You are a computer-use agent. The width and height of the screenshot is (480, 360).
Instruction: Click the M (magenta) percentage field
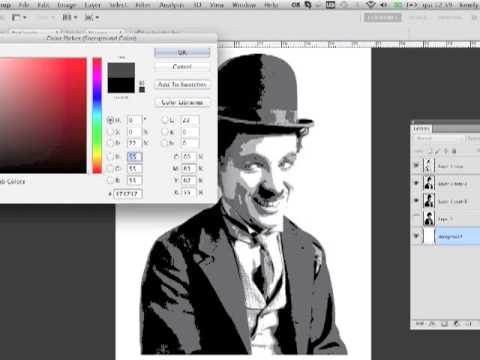click(189, 168)
